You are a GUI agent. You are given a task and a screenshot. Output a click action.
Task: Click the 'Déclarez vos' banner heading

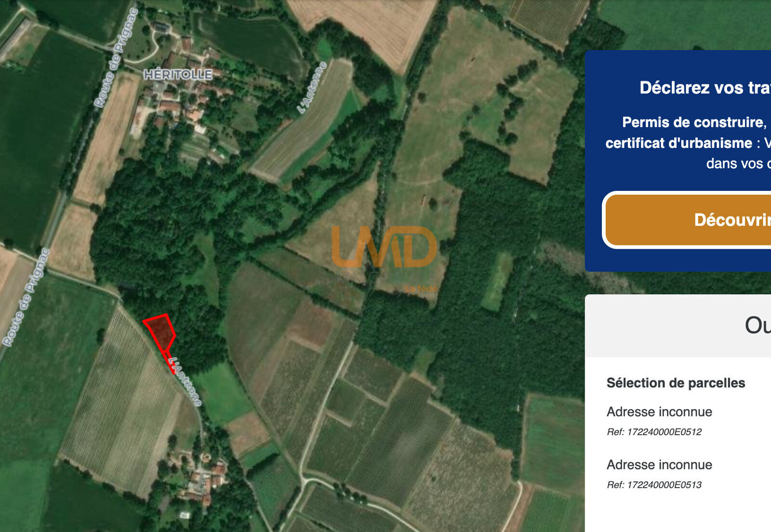coord(705,88)
